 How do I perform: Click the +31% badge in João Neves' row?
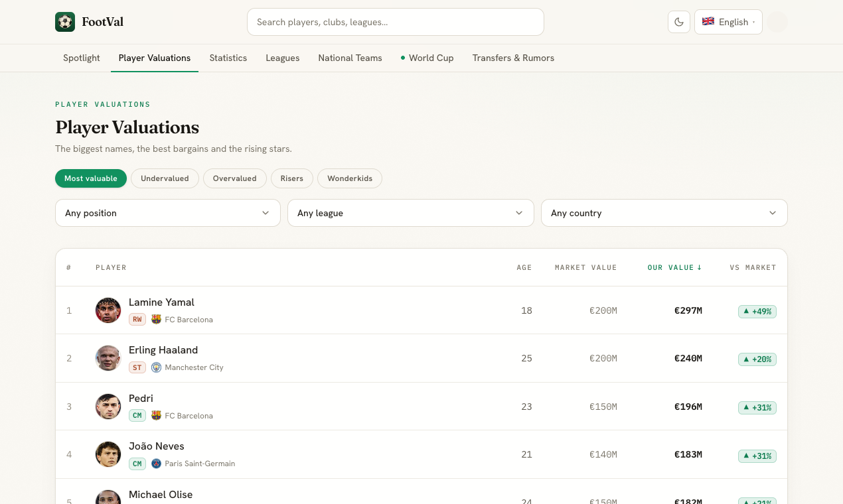757,456
